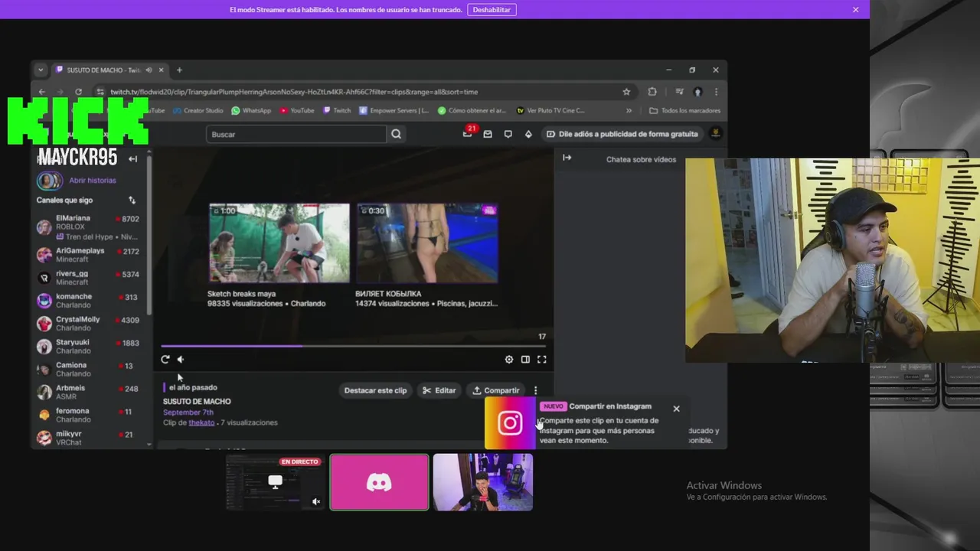Reload the page in Chrome
Image resolution: width=980 pixels, height=551 pixels.
[x=78, y=92]
